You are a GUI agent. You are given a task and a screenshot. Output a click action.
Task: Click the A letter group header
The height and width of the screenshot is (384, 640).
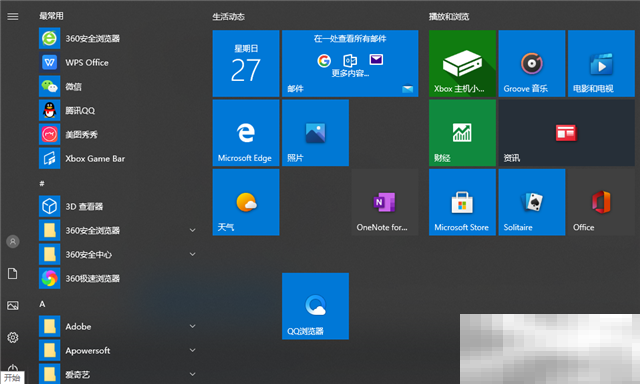(x=42, y=304)
